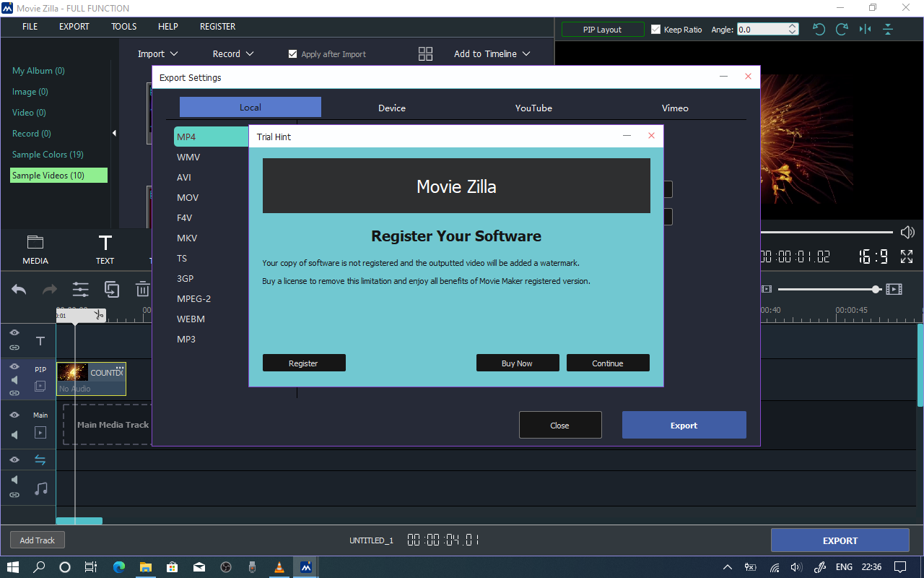The height and width of the screenshot is (578, 924).
Task: Open Microsoft Edge from taskbar
Action: pyautogui.click(x=119, y=567)
